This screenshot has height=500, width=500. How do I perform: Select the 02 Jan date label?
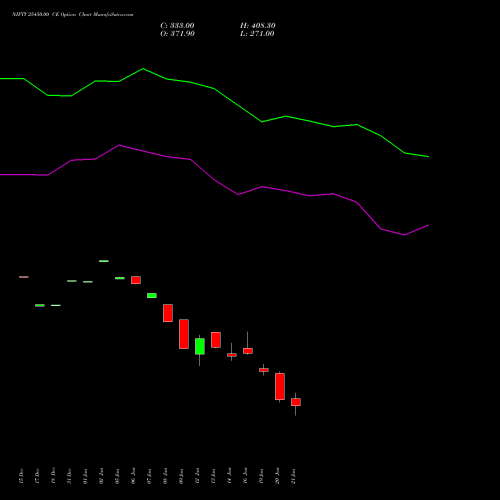click(101, 476)
